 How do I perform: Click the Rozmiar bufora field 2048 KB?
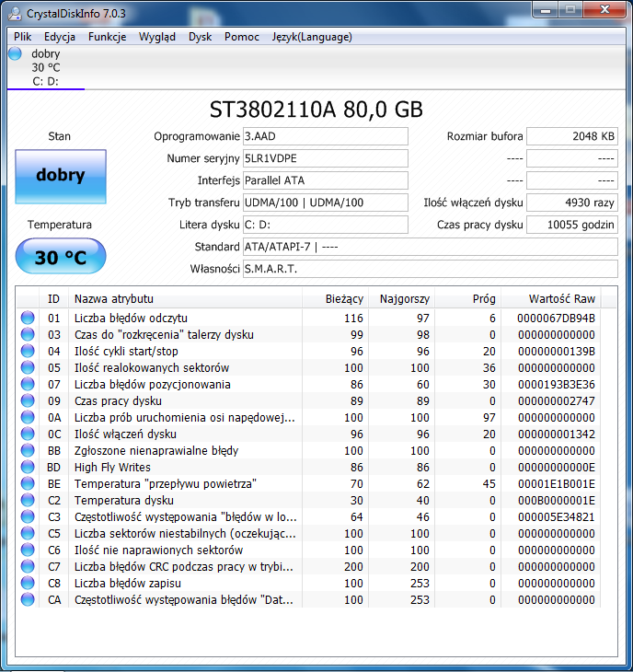click(x=572, y=136)
